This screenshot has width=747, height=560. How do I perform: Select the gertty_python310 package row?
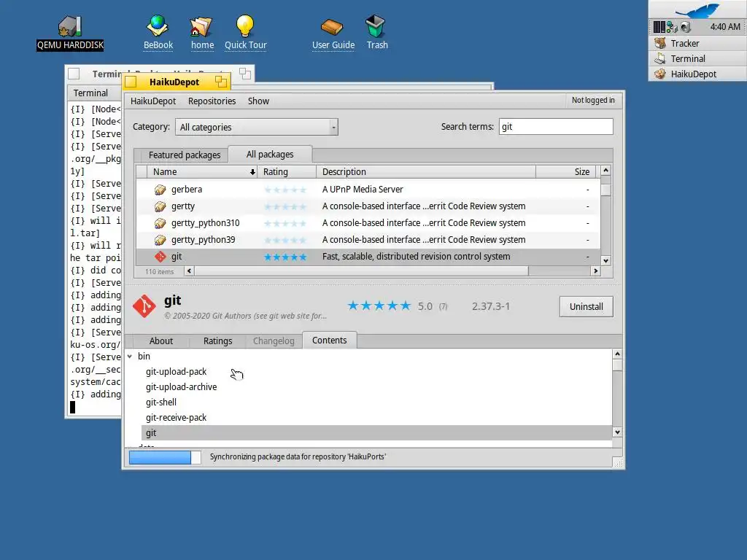[x=368, y=223]
